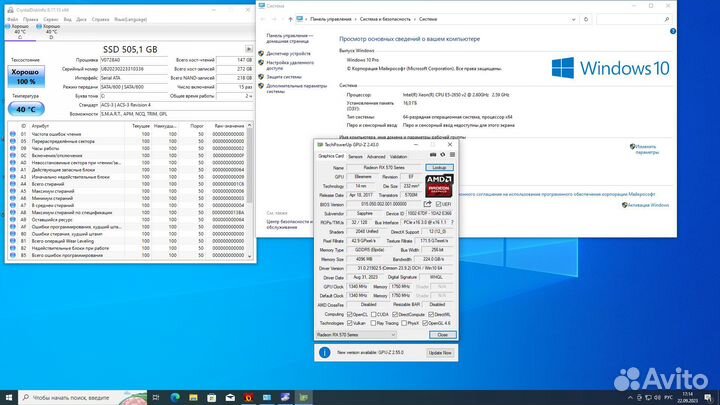Click the SMART attribute list vertical scrollbar

[x=250, y=191]
